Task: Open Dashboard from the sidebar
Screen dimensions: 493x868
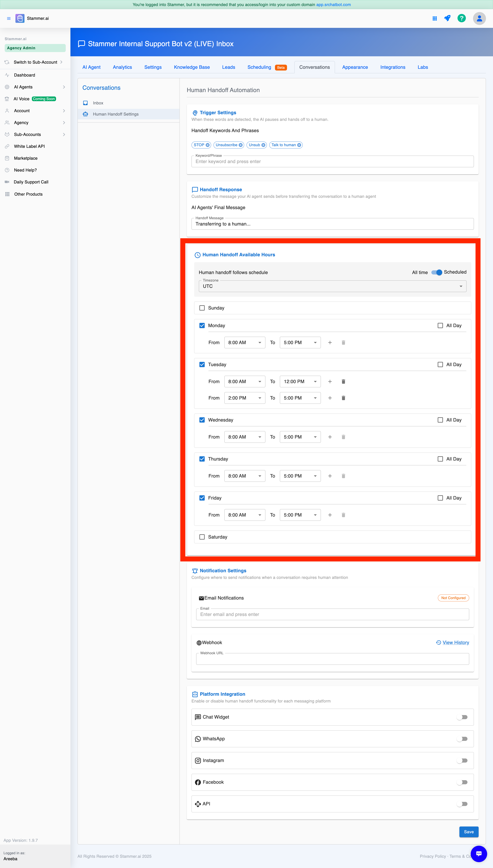Action: [x=24, y=75]
